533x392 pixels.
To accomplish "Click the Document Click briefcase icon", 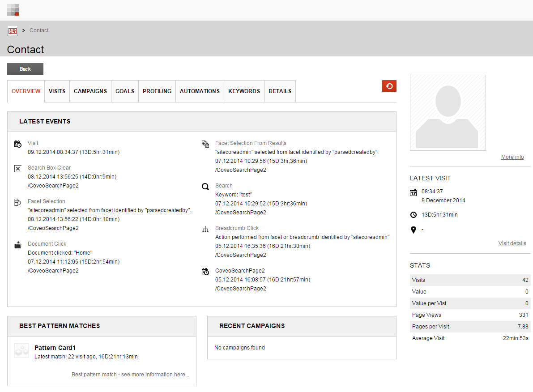I will click(x=17, y=244).
